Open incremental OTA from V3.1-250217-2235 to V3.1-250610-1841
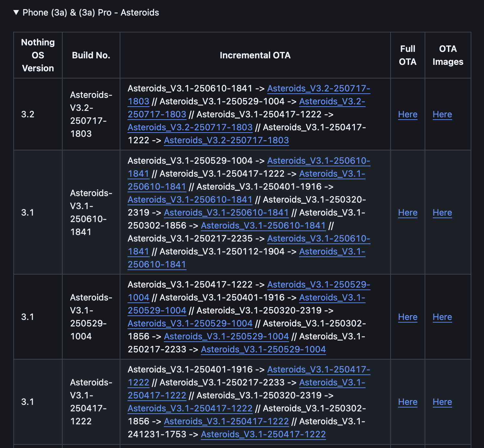 pos(318,239)
